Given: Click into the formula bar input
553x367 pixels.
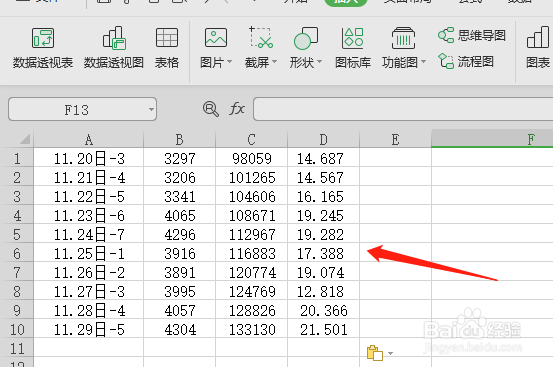Looking at the screenshot, I should [x=403, y=109].
